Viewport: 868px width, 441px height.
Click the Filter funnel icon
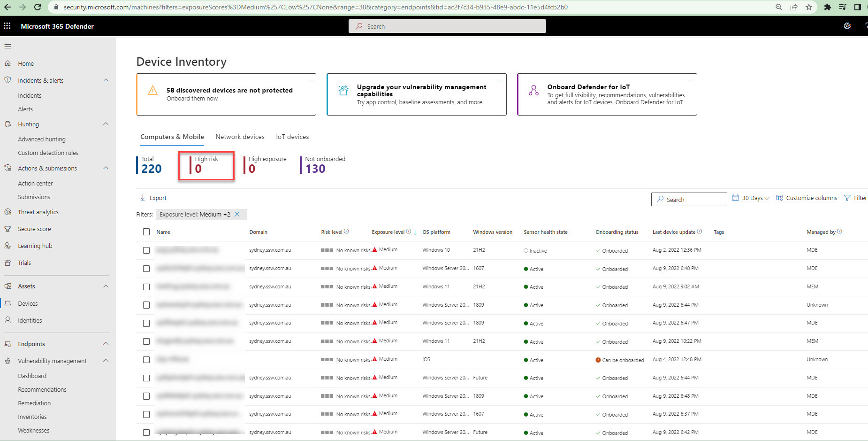pyautogui.click(x=847, y=198)
